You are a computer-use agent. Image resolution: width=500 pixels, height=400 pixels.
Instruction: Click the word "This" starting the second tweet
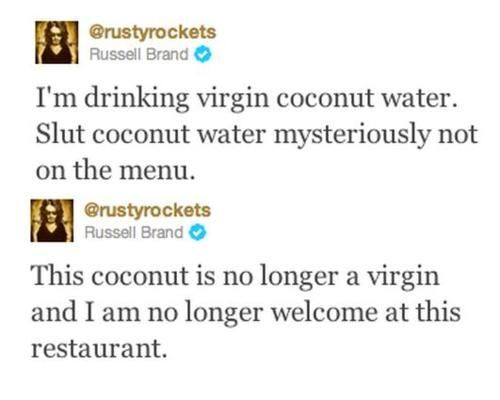point(57,276)
